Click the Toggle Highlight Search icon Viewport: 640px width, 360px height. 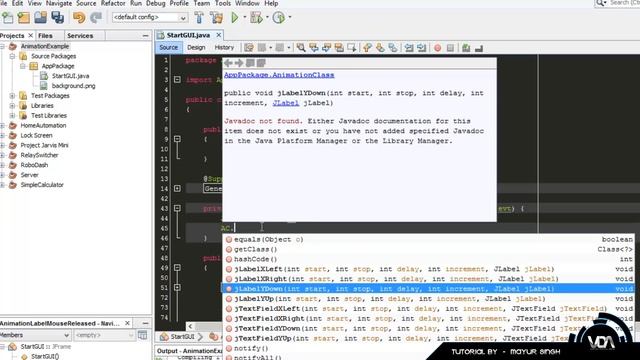(339, 48)
